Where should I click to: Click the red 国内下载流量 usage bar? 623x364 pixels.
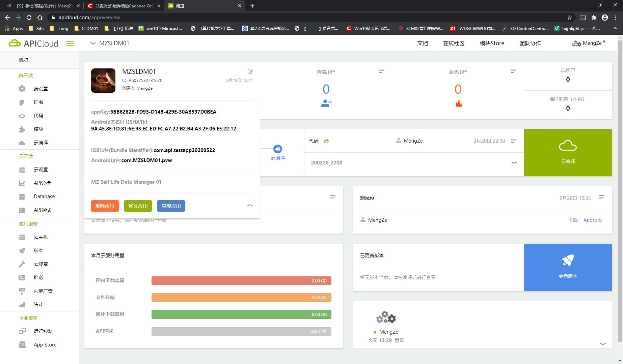[x=241, y=281]
